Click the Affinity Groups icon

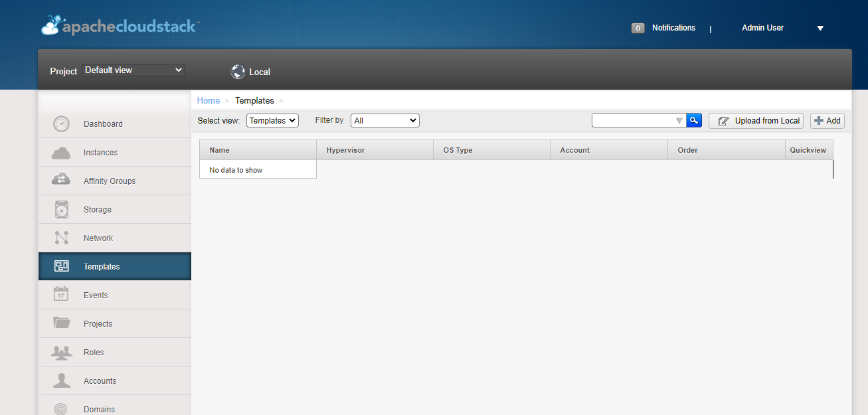point(61,180)
